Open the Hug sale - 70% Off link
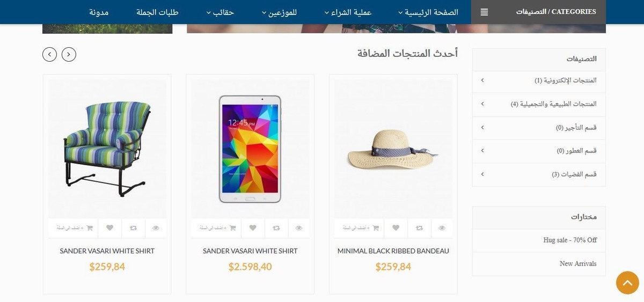Image resolution: width=644 pixels, height=302 pixels. click(x=570, y=240)
